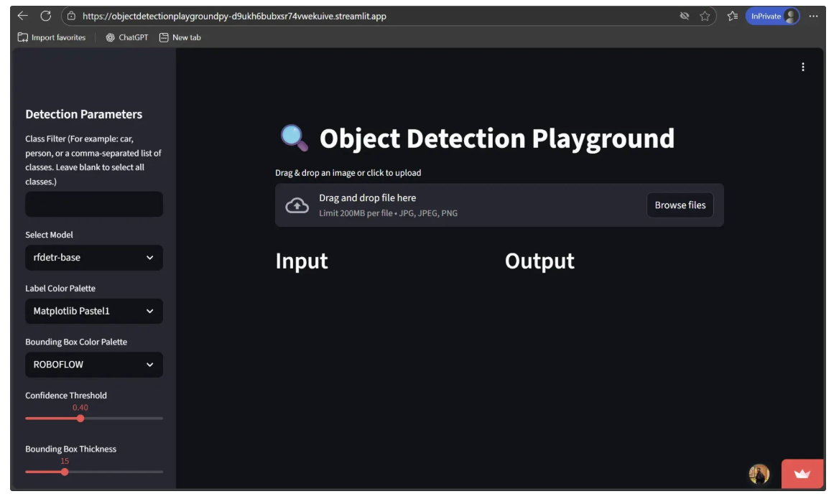Open browser settings ellipsis menu

[x=813, y=16]
